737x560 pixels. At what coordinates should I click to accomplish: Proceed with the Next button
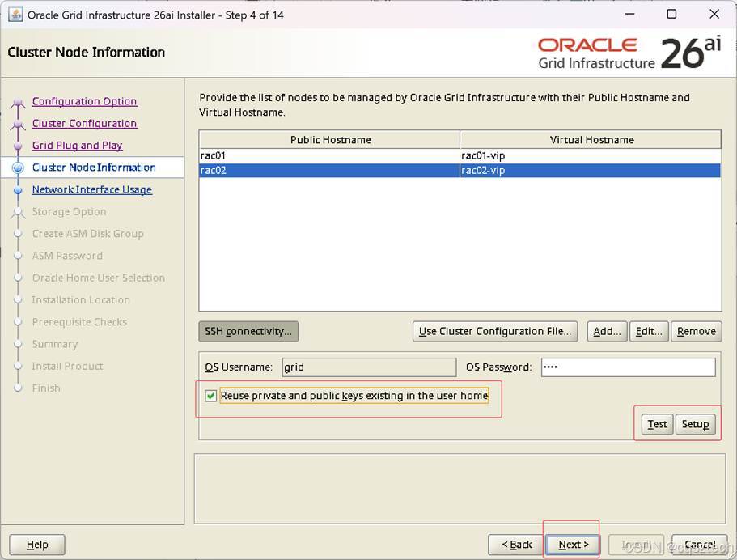point(574,545)
